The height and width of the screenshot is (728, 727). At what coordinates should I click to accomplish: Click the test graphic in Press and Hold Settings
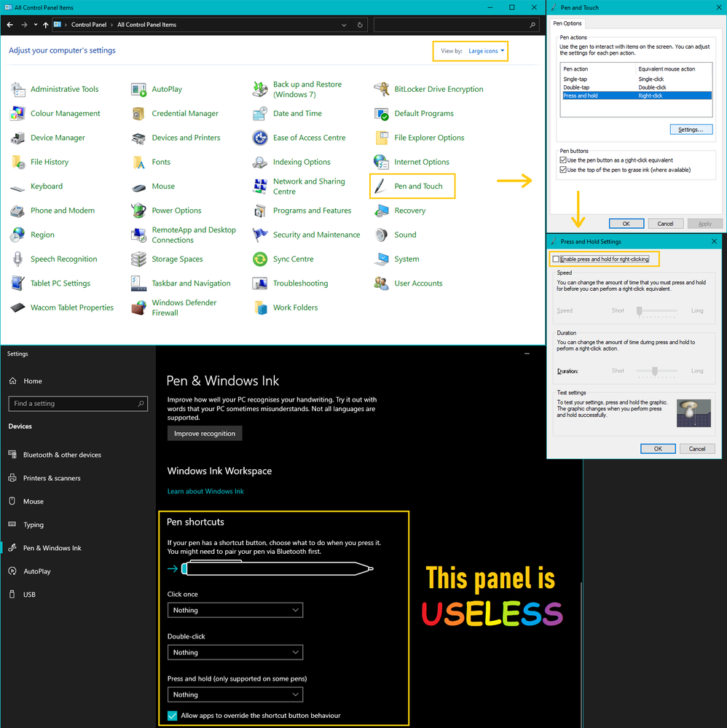tap(693, 413)
